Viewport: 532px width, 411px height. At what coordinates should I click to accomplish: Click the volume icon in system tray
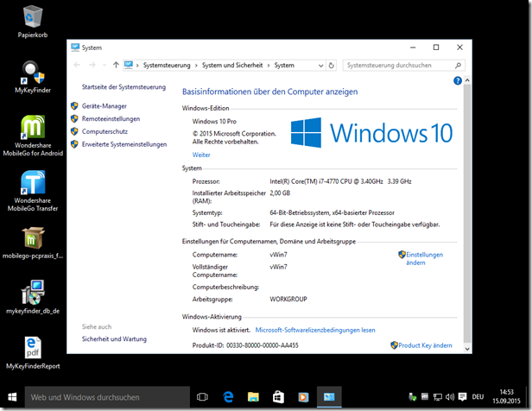450,397
